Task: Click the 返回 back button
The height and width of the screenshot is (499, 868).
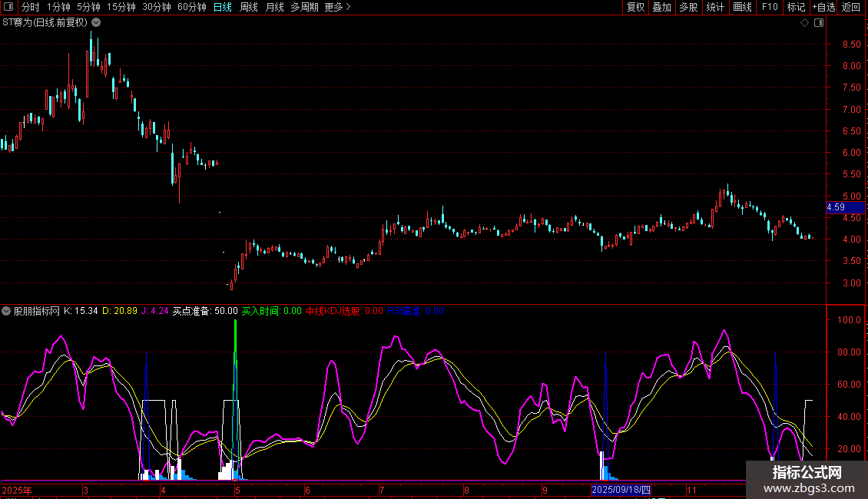Action: (851, 8)
